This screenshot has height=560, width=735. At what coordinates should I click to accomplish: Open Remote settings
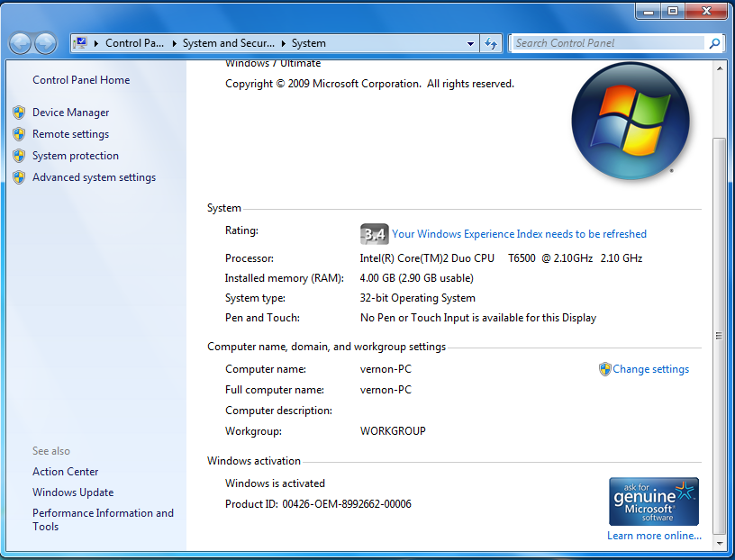tap(71, 134)
